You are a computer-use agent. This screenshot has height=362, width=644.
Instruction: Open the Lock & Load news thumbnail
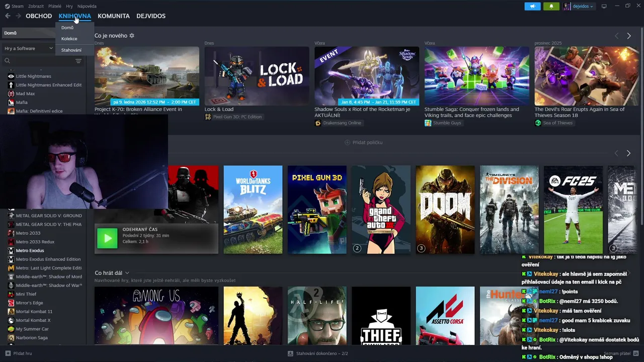[257, 76]
